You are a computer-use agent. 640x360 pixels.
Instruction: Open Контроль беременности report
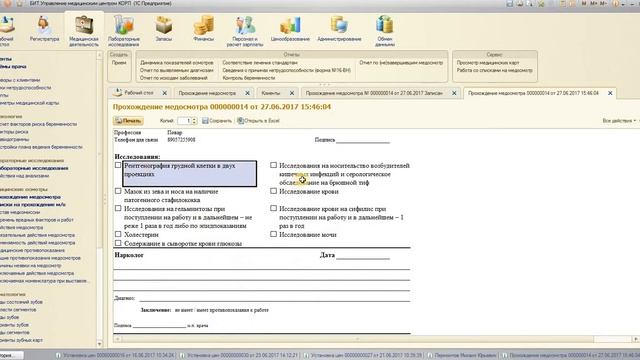point(249,78)
